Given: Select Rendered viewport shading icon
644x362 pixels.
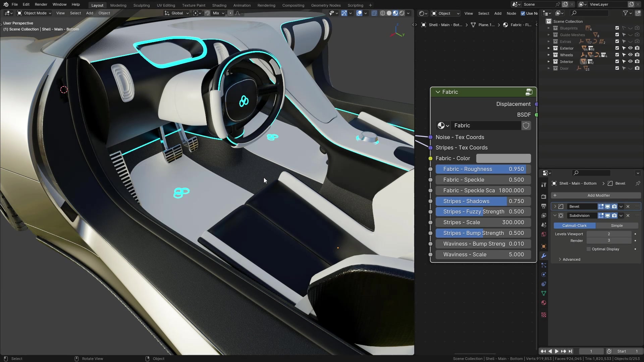Looking at the screenshot, I should (x=402, y=13).
